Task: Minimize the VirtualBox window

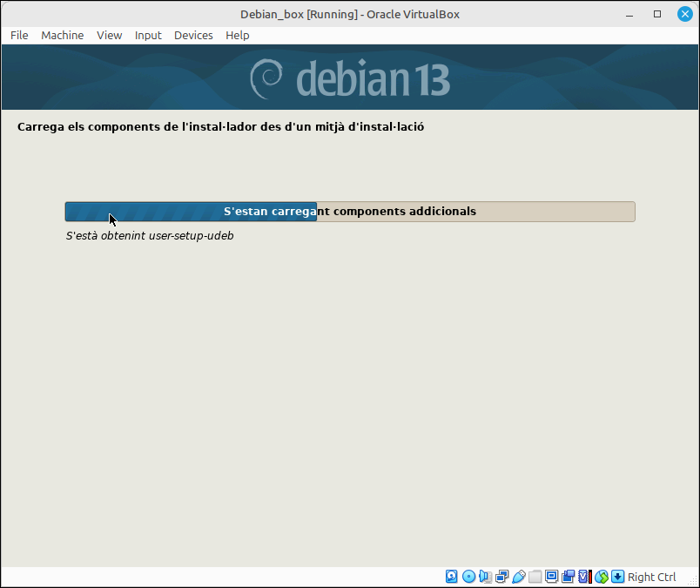Action: pyautogui.click(x=629, y=14)
